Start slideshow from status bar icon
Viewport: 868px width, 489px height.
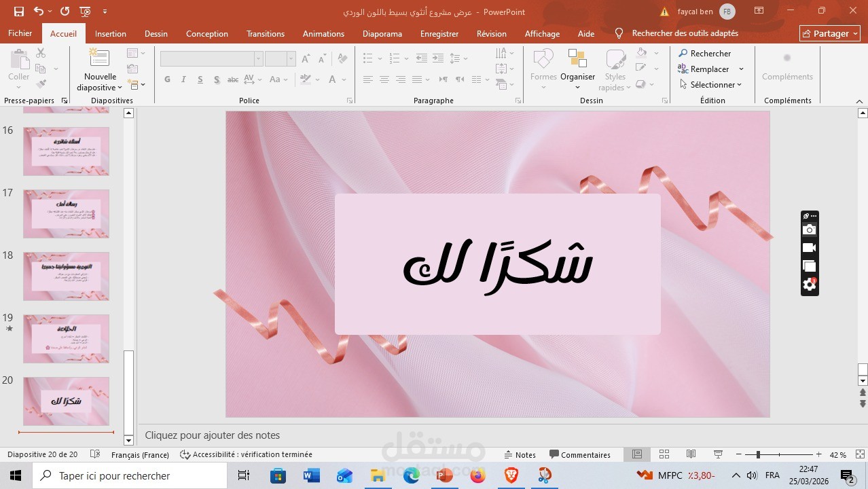pyautogui.click(x=718, y=454)
